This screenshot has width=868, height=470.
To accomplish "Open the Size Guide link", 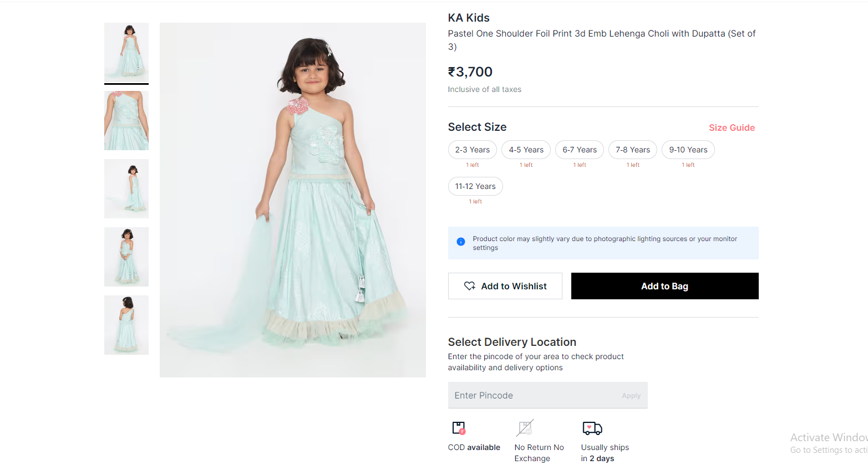I will coord(732,127).
